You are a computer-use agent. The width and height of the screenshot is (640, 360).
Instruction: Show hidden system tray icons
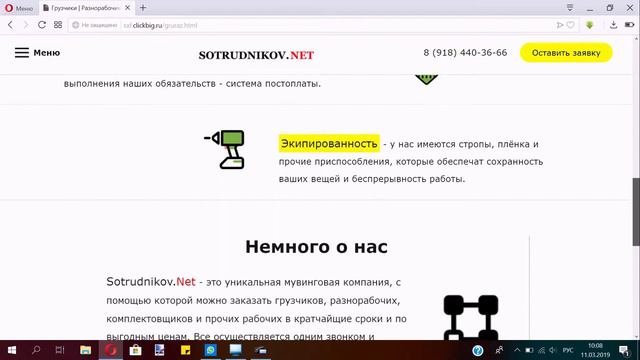coord(517,350)
